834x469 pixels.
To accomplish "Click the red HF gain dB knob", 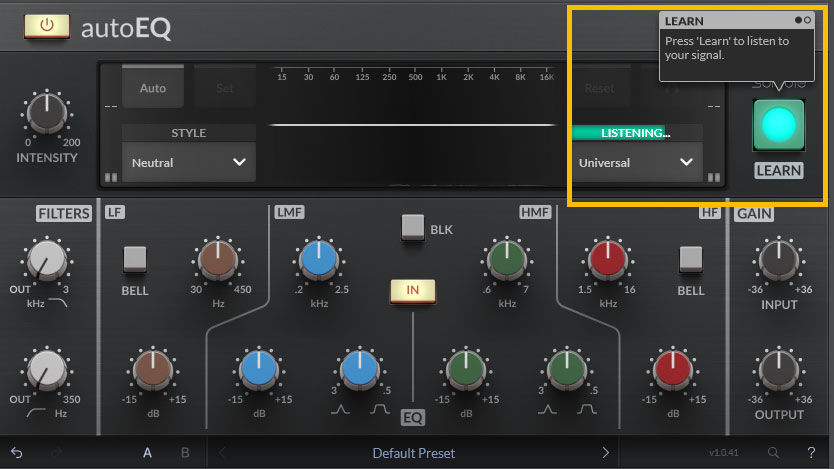I will [672, 370].
